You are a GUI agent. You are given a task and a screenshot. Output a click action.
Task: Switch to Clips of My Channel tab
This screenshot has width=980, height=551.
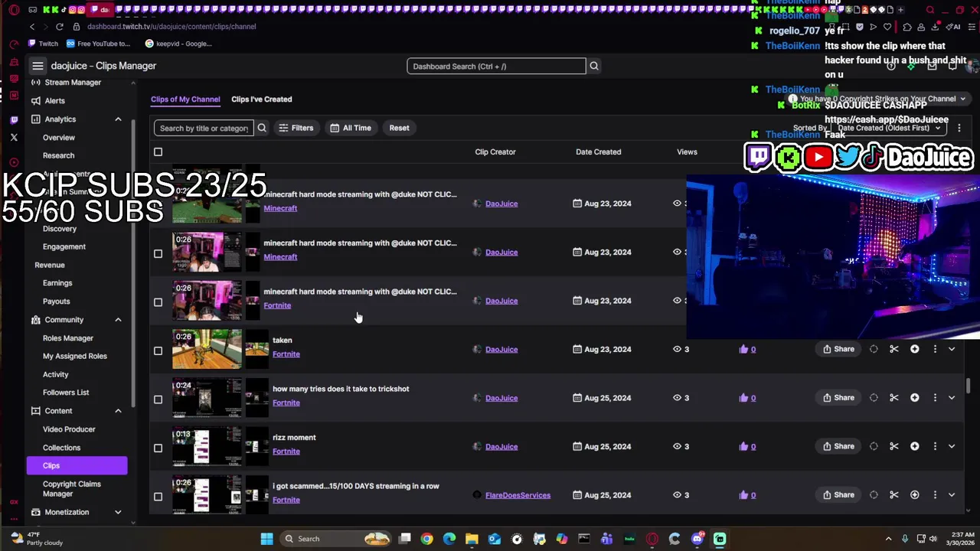coord(185,99)
